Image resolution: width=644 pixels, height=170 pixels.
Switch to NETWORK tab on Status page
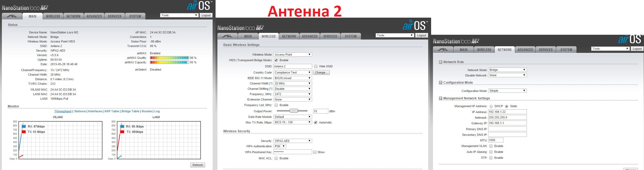[x=74, y=16]
